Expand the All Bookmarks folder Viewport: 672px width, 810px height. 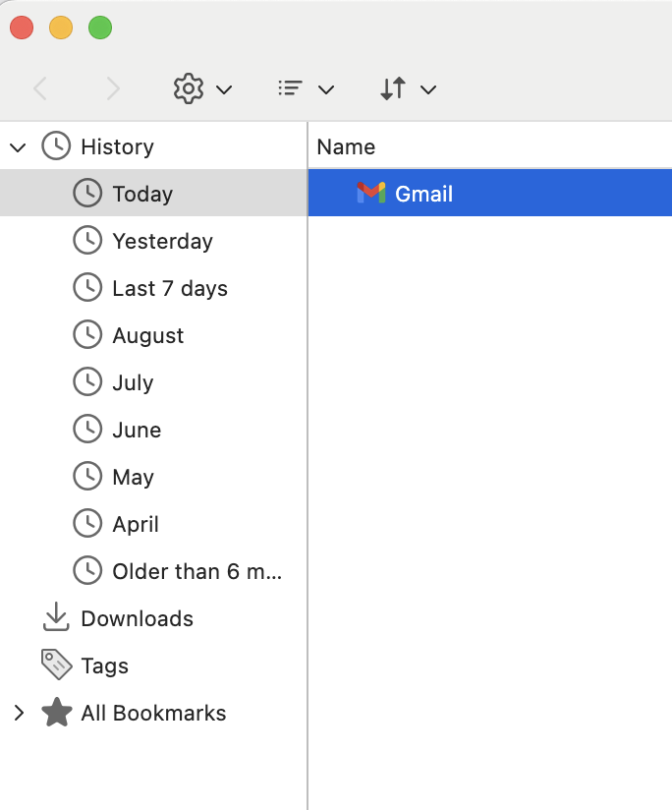18,713
